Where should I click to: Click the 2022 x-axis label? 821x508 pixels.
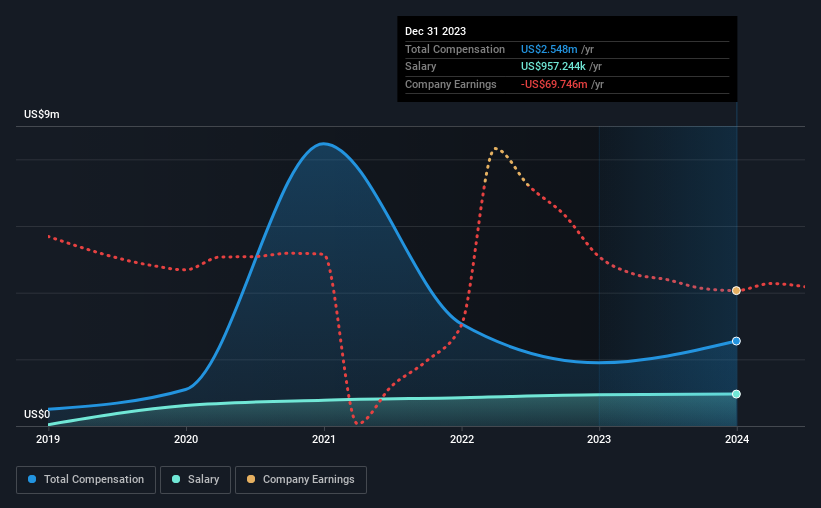coord(462,439)
